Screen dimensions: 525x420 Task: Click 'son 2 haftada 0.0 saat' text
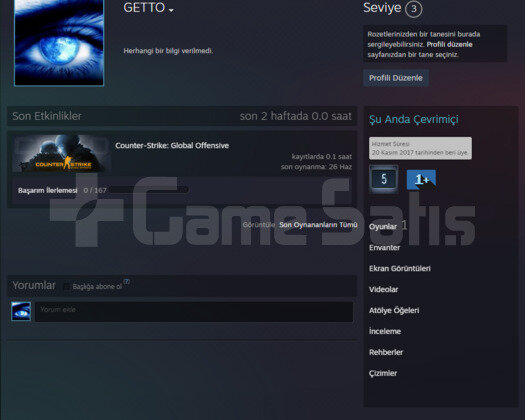point(296,116)
